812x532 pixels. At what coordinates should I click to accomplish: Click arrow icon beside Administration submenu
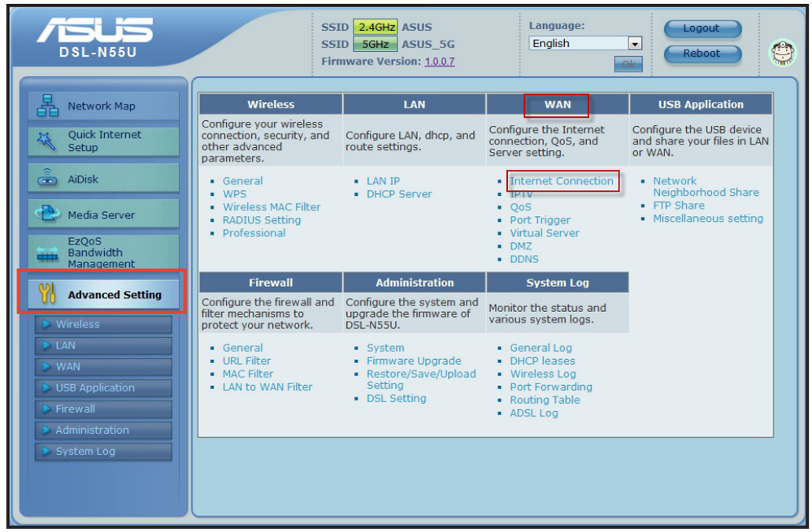click(46, 430)
